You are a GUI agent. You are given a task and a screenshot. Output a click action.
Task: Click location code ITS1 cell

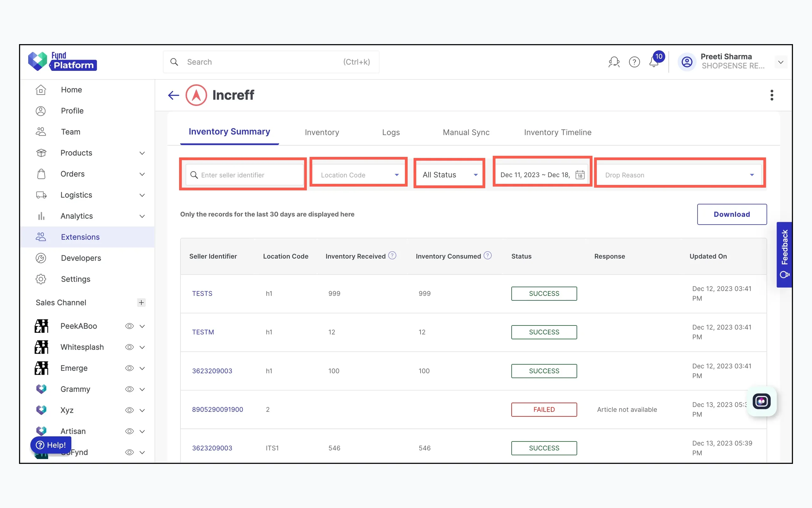point(272,448)
